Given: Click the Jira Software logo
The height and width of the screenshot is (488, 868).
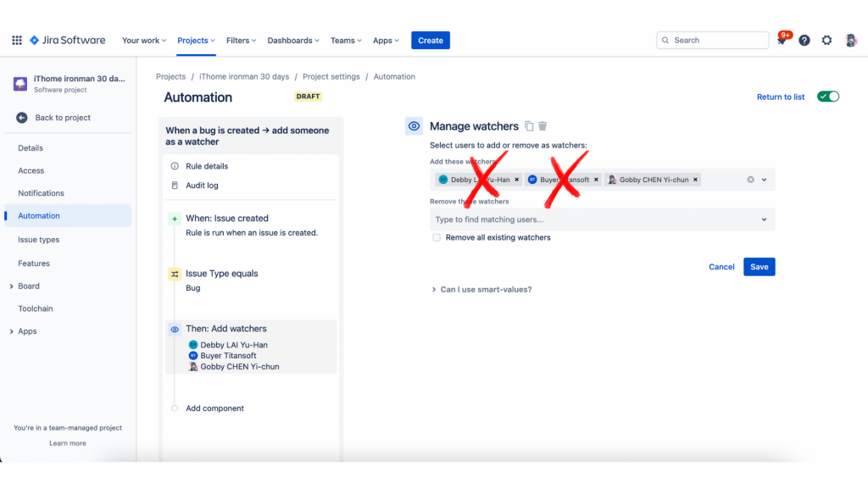Looking at the screenshot, I should coord(68,41).
